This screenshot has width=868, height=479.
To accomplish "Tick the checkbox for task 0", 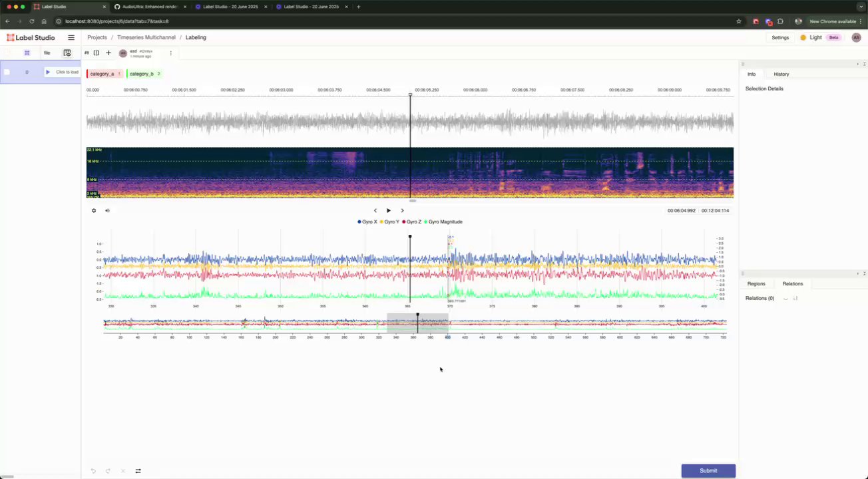I will point(7,72).
